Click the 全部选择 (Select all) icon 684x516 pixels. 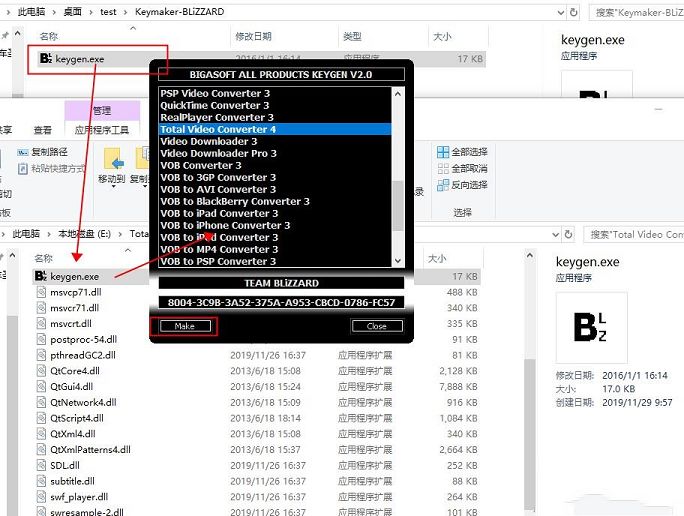pos(443,152)
